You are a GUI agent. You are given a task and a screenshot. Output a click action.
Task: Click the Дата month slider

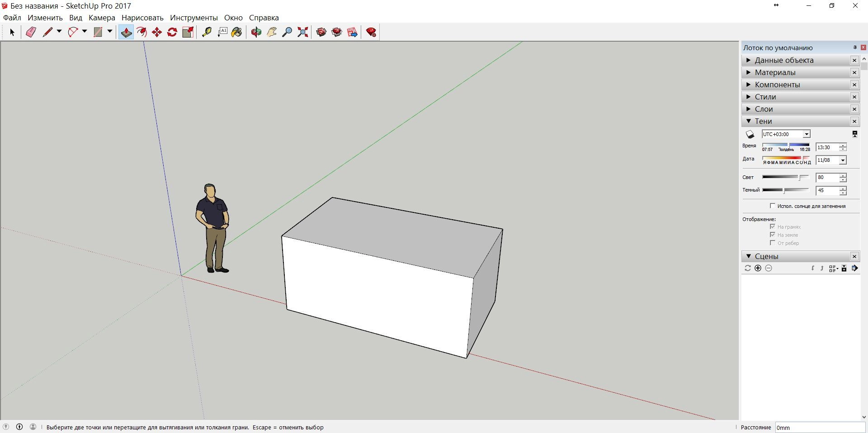pyautogui.click(x=786, y=158)
